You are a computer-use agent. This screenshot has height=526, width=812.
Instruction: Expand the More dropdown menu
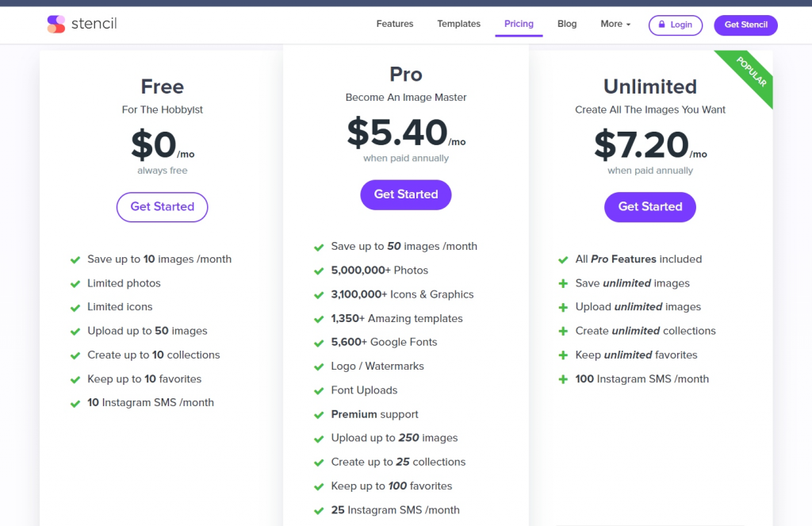[x=615, y=24]
